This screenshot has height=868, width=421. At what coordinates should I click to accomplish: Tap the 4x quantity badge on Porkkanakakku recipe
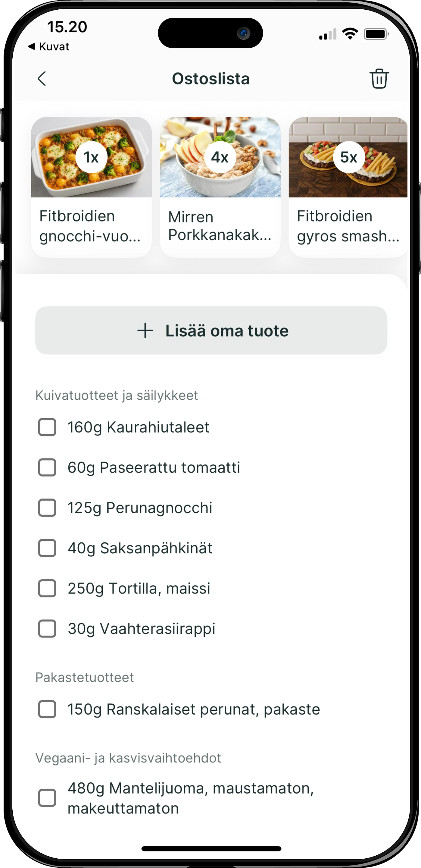click(220, 157)
